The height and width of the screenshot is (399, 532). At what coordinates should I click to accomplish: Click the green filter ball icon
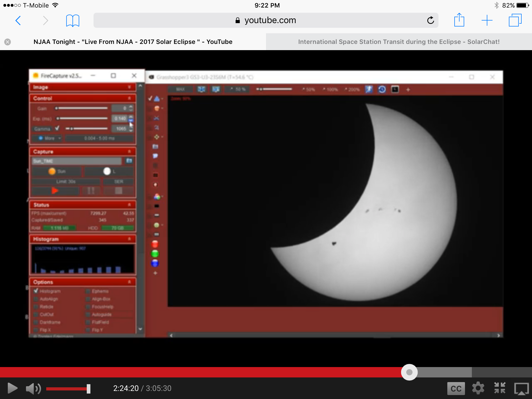pos(155,254)
